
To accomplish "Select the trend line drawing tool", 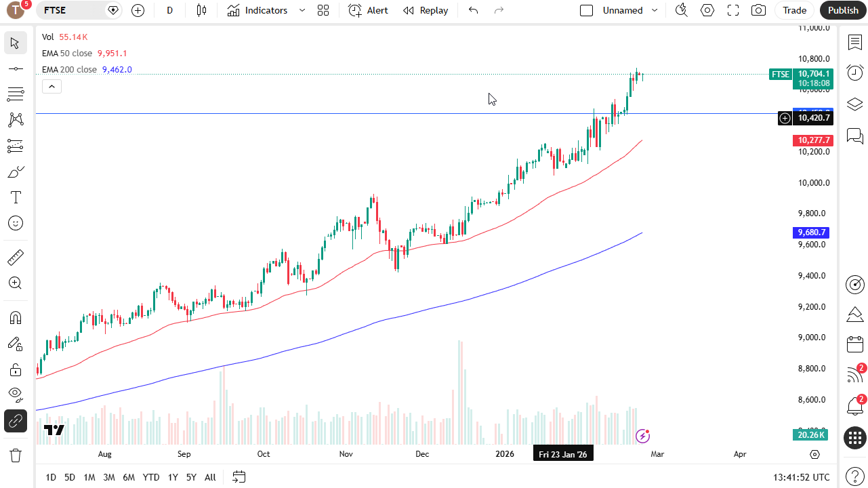I will coord(15,68).
